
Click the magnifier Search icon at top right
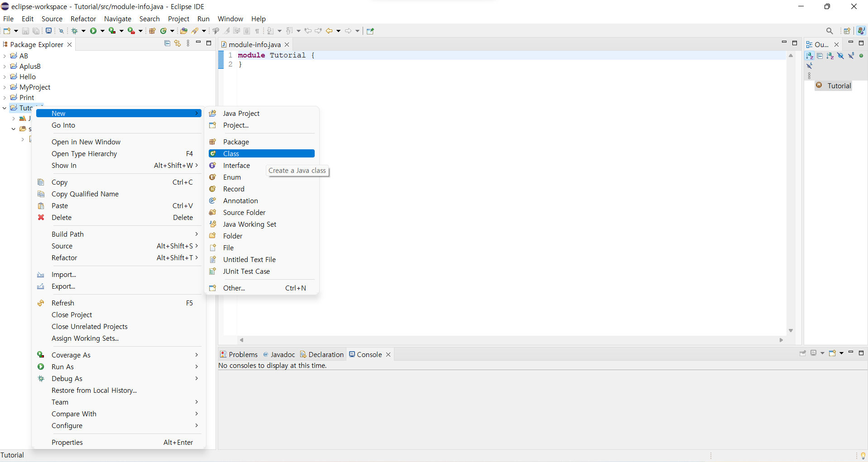coord(830,31)
